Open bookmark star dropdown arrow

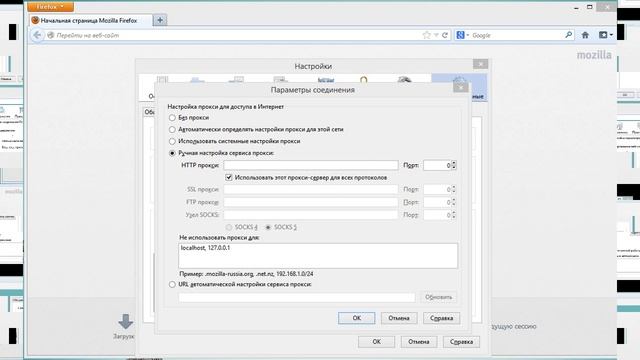click(436, 35)
